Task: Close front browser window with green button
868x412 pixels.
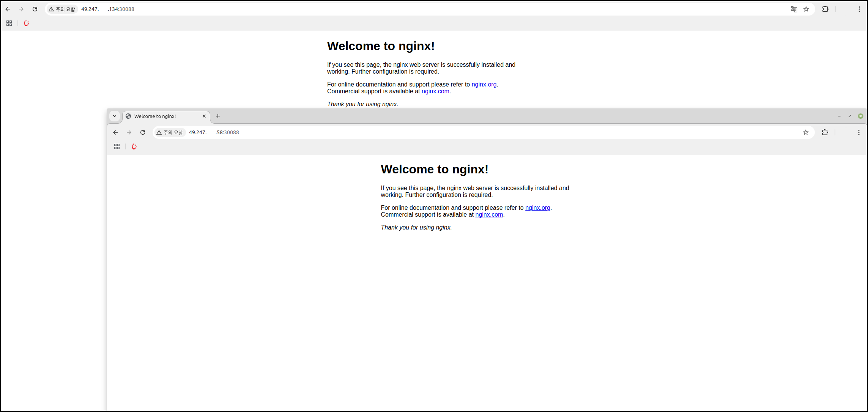Action: (860, 116)
